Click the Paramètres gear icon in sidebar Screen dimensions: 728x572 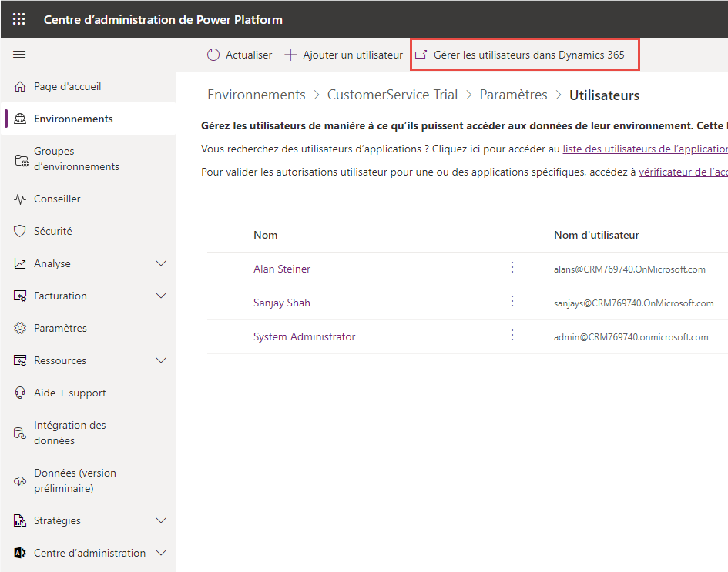tap(20, 328)
